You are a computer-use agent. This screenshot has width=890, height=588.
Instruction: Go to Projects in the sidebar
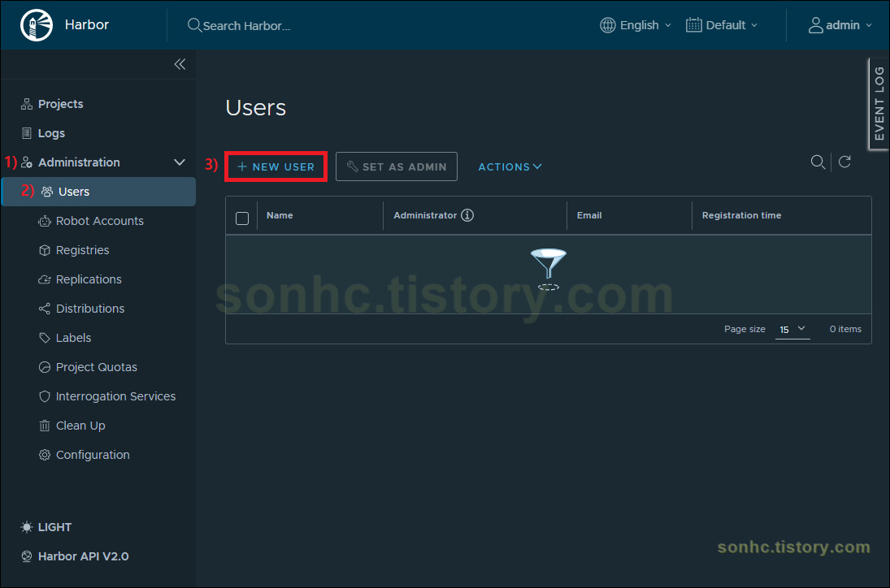tap(60, 104)
